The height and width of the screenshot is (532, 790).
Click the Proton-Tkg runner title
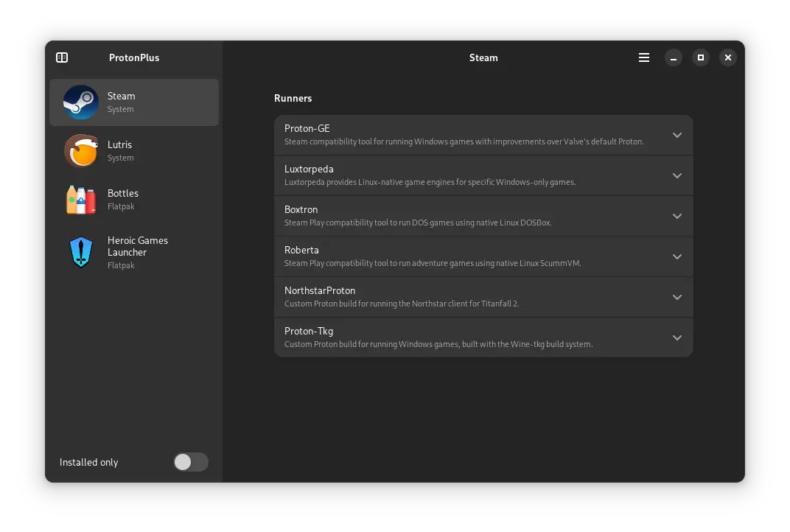click(x=308, y=331)
